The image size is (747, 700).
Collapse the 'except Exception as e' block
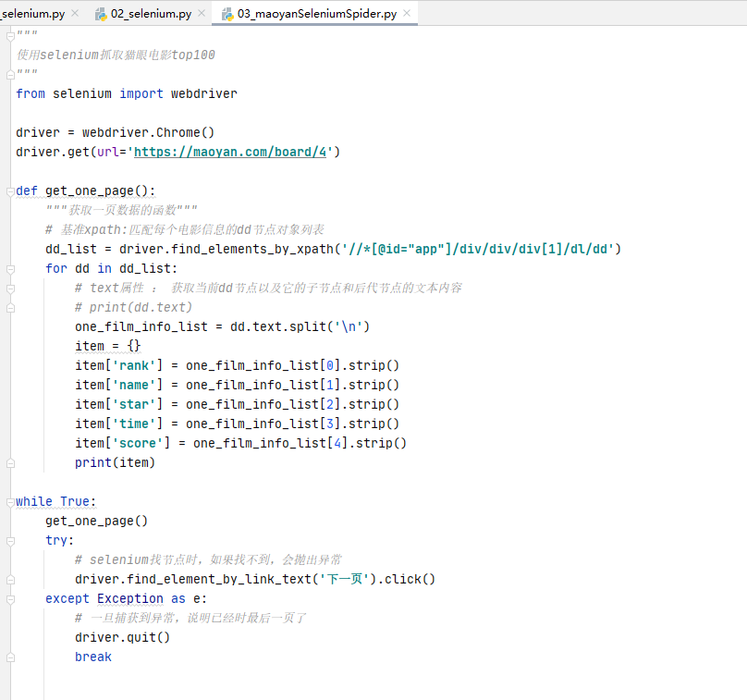(x=10, y=599)
